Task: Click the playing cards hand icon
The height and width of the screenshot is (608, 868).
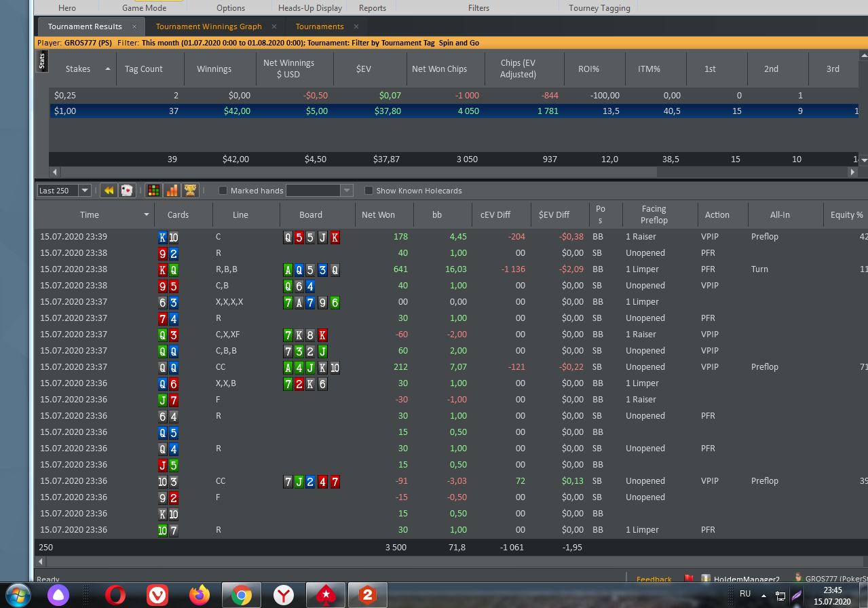Action: 126,191
